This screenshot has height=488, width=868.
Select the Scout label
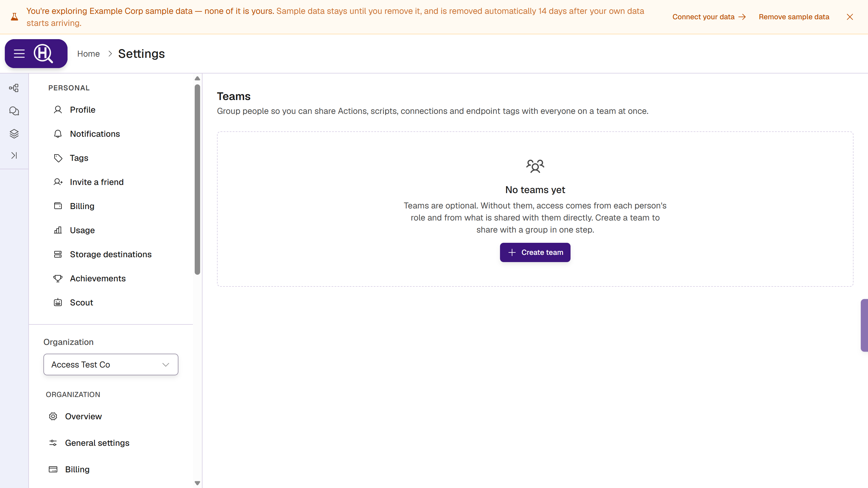[x=82, y=302]
